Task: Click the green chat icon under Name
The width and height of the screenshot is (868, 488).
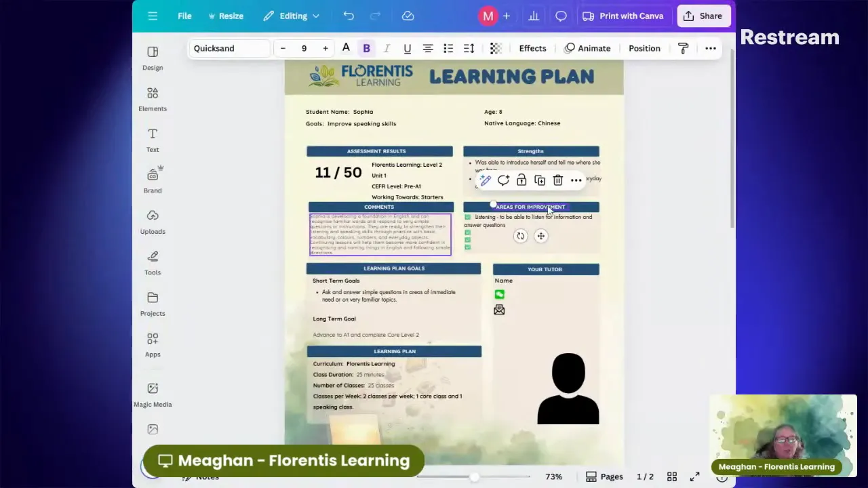Action: click(499, 294)
